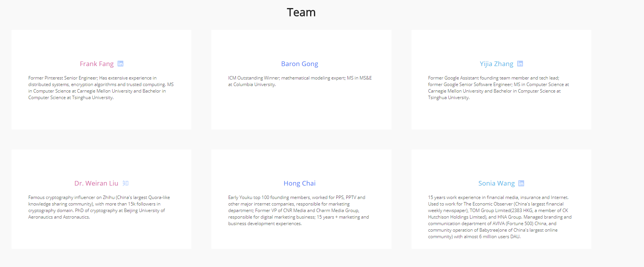The image size is (644, 267).
Task: Click Frank Fang's Pinterest engineer bio text
Action: 101,88
